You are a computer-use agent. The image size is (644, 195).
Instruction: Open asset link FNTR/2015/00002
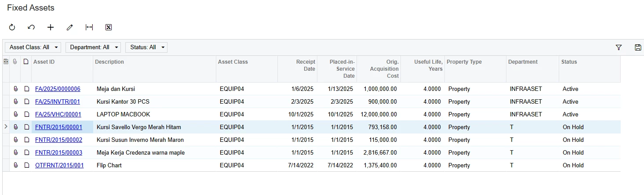tap(58, 140)
